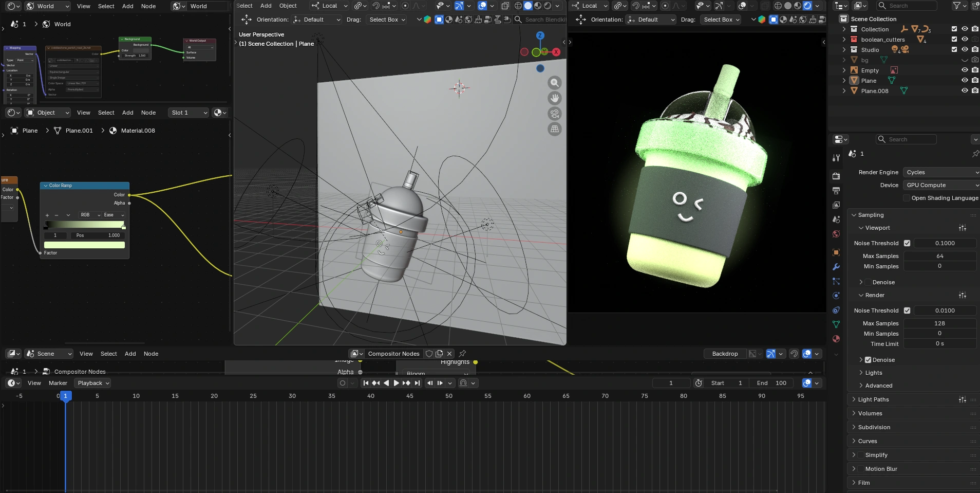Image resolution: width=980 pixels, height=493 pixels.
Task: Open the Physics properties tab
Action: tap(836, 296)
